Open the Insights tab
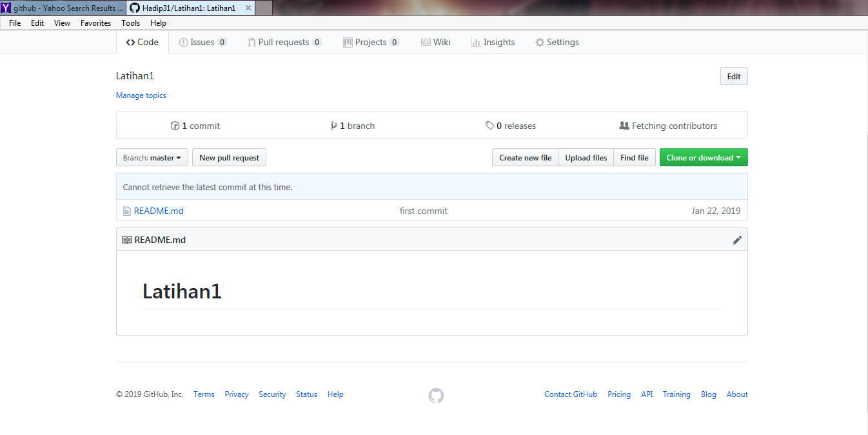Image resolution: width=868 pixels, height=435 pixels. tap(493, 42)
